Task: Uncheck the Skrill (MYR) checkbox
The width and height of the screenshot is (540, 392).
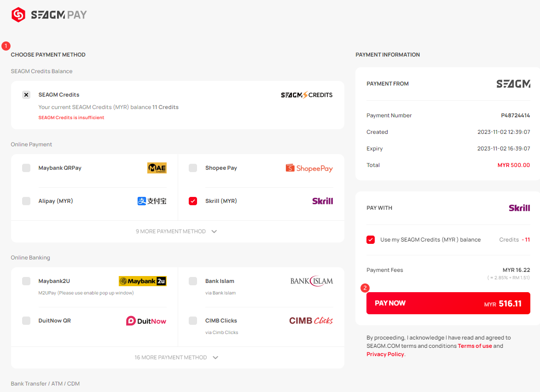Action: click(x=193, y=201)
